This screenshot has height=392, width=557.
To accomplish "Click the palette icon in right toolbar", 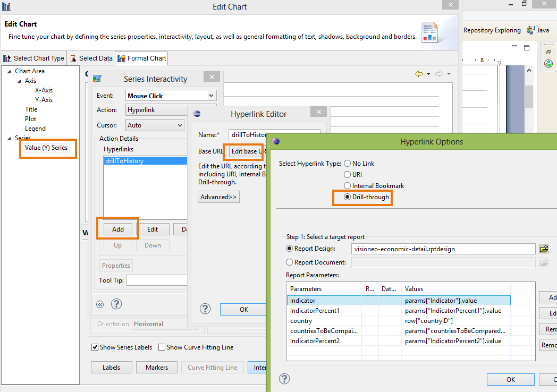I will (548, 64).
